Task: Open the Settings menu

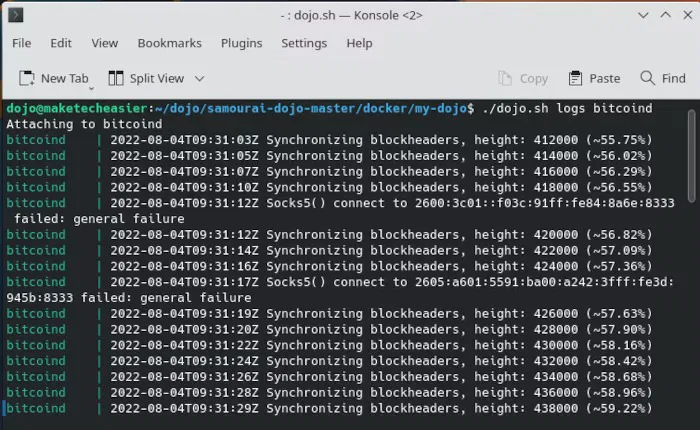Action: pyautogui.click(x=304, y=43)
